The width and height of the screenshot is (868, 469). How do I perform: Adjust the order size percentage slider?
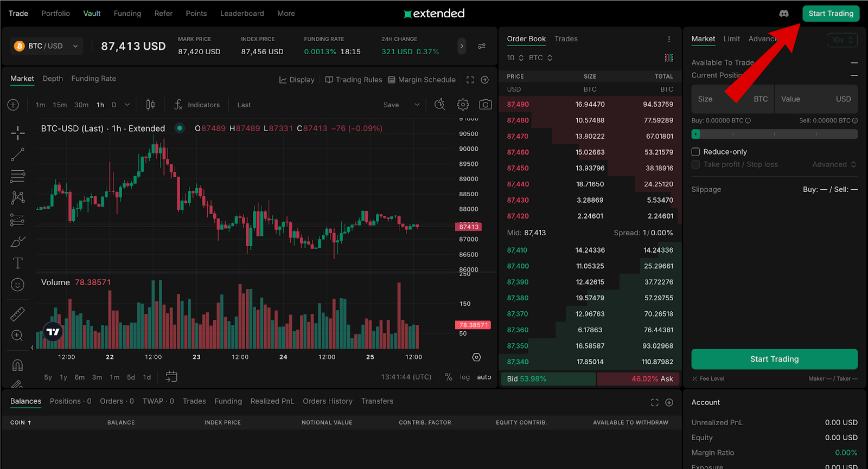pos(774,134)
